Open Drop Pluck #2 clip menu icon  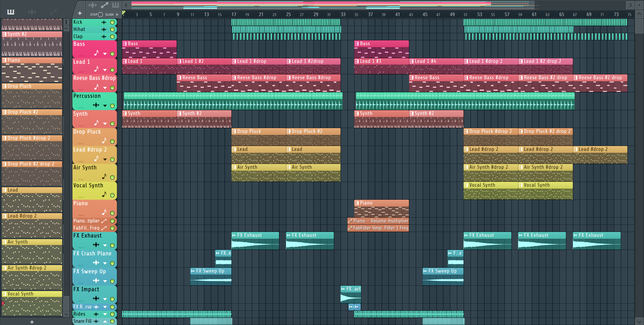click(288, 131)
